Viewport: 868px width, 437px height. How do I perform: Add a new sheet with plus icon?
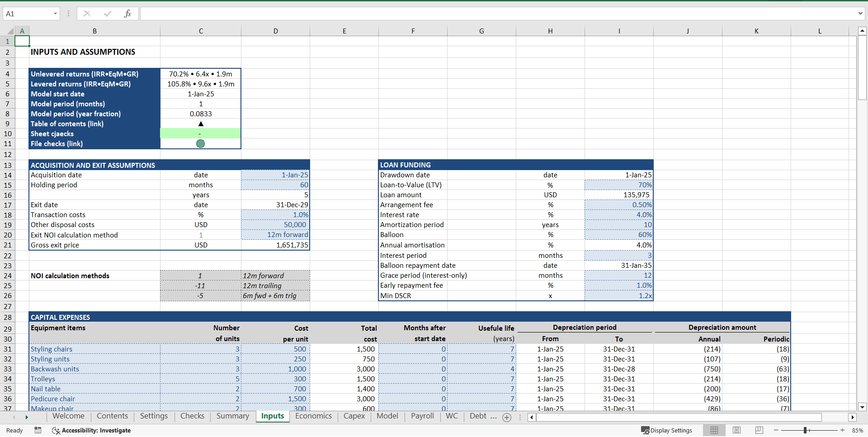507,417
